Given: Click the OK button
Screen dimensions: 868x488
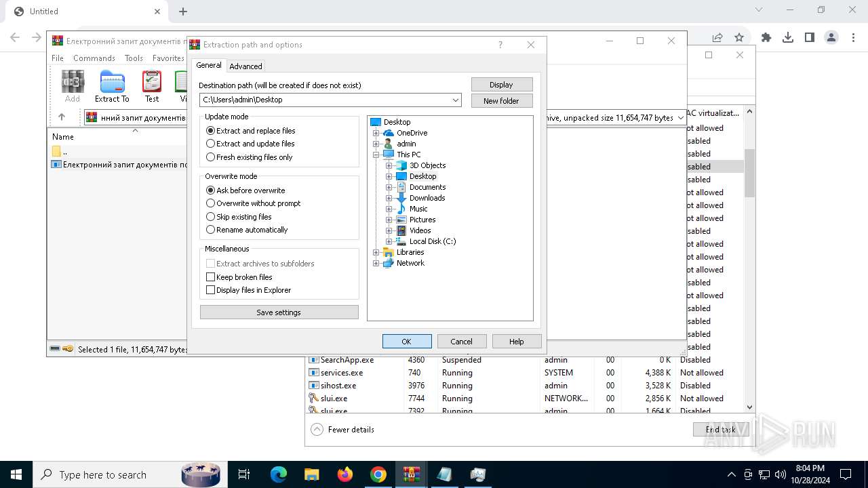Looking at the screenshot, I should click(407, 342).
